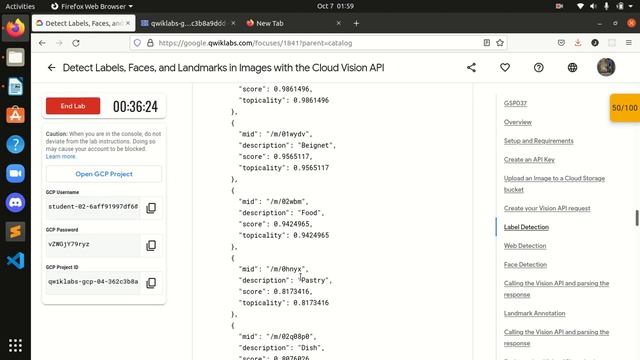The image size is (640, 360).
Task: Open the Firefox Web Browser app menu
Action: tap(92, 6)
